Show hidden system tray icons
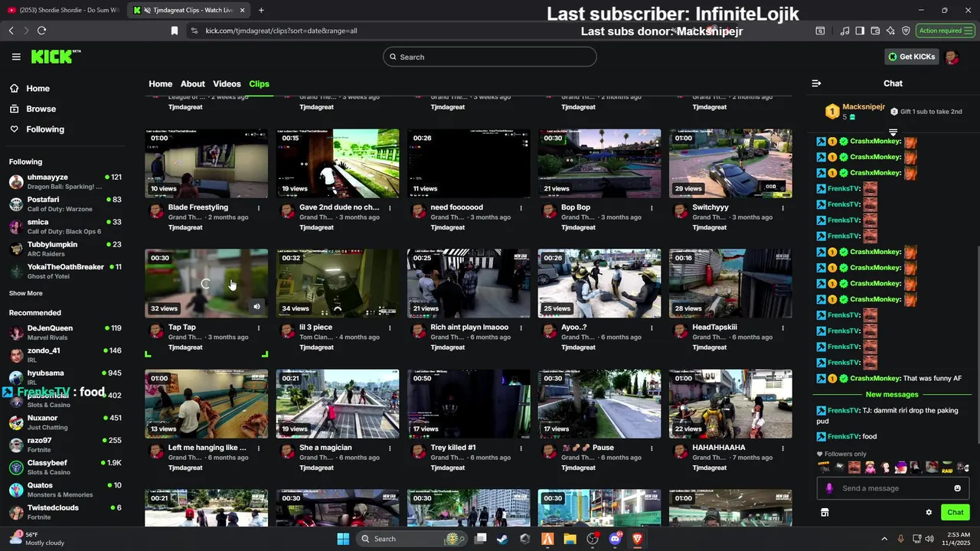This screenshot has height=551, width=980. pyautogui.click(x=884, y=539)
